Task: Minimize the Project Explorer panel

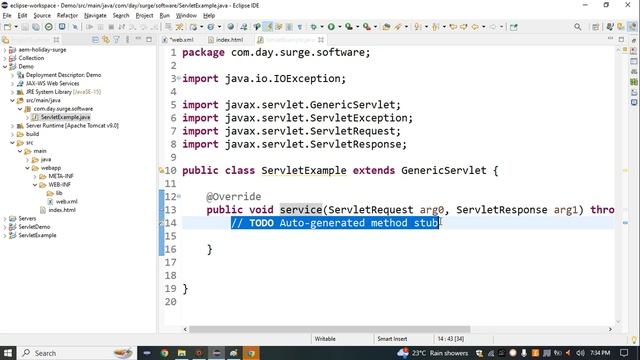Action: [138, 39]
